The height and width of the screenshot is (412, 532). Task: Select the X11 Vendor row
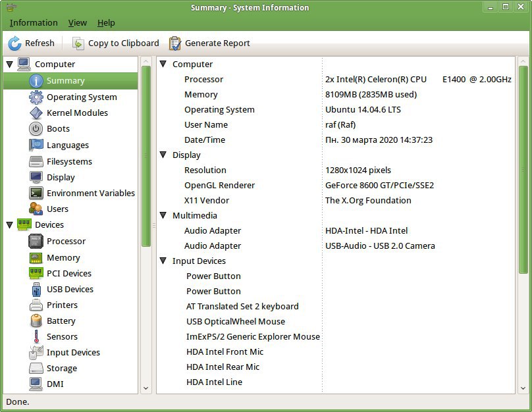(336, 200)
